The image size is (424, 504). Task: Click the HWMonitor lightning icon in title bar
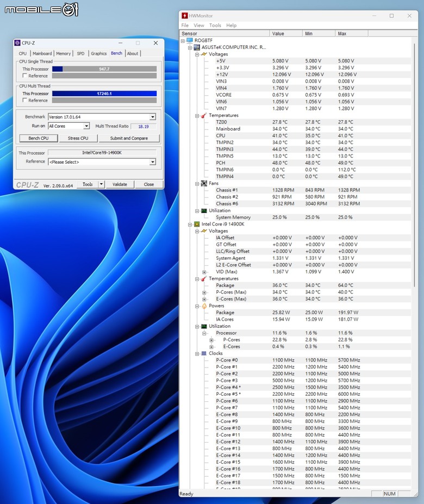(x=184, y=15)
